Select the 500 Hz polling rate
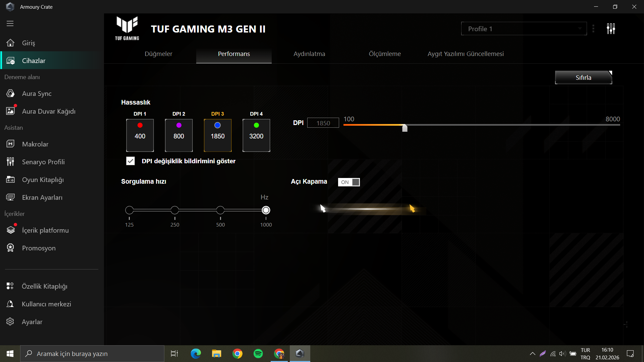Viewport: 644px width, 362px height. 220,210
